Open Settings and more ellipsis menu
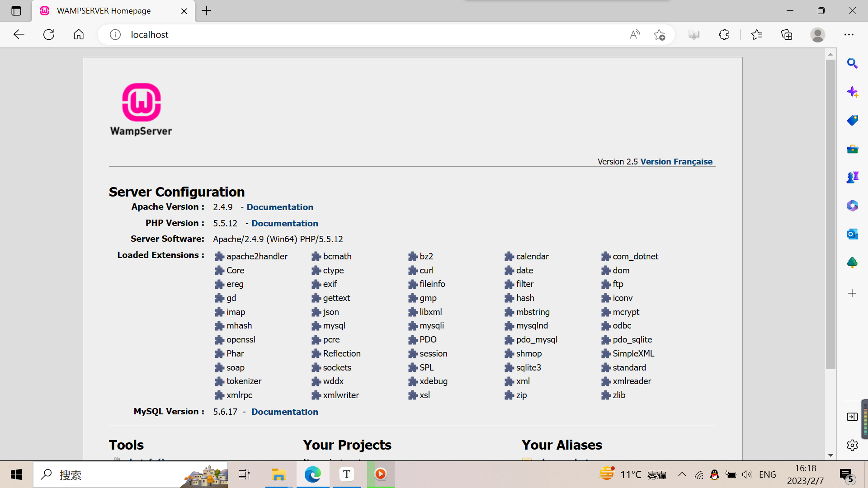Screen dimensions: 868x488 pos(849,34)
